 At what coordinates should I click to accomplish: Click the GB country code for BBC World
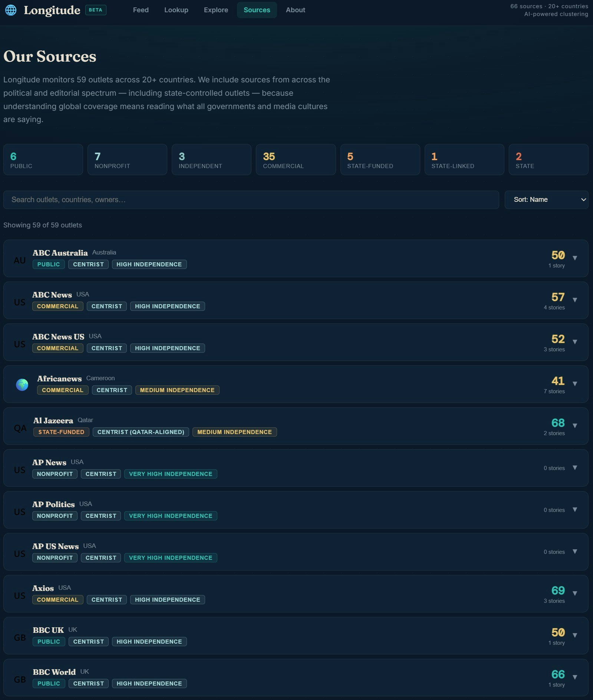pyautogui.click(x=20, y=680)
